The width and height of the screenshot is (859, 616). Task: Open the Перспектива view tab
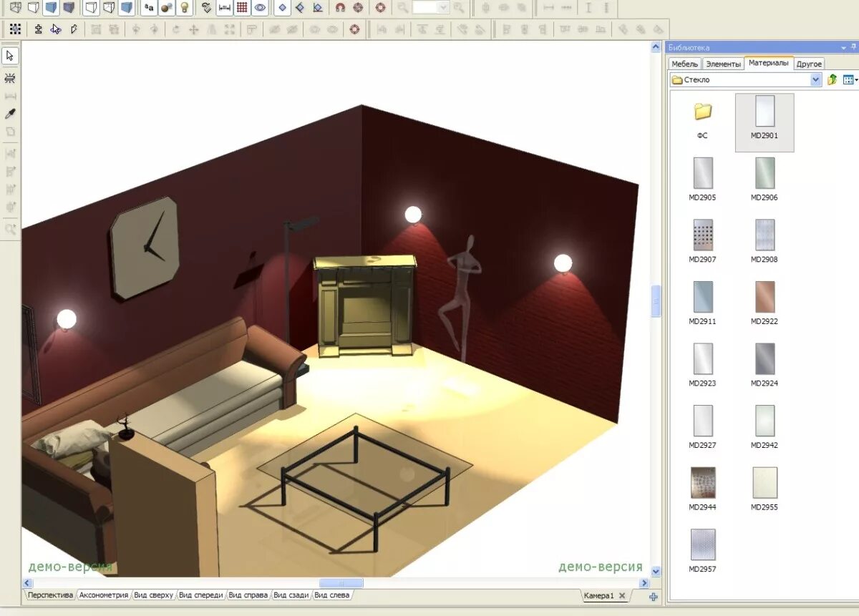[50, 595]
